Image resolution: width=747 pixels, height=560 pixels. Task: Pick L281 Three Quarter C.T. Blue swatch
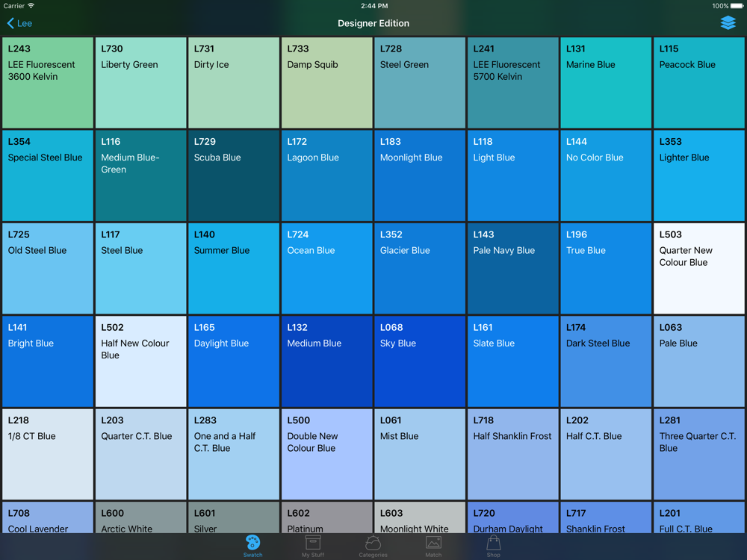tap(699, 454)
